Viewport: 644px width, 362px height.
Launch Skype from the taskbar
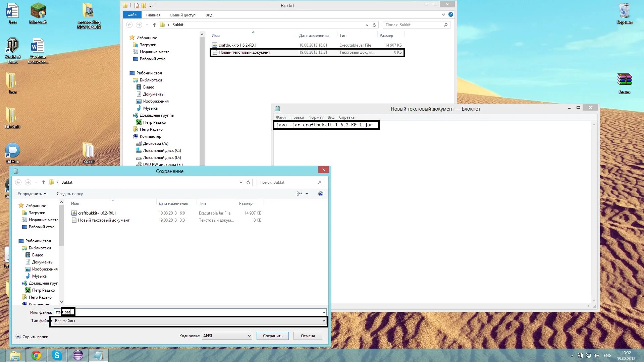click(57, 355)
